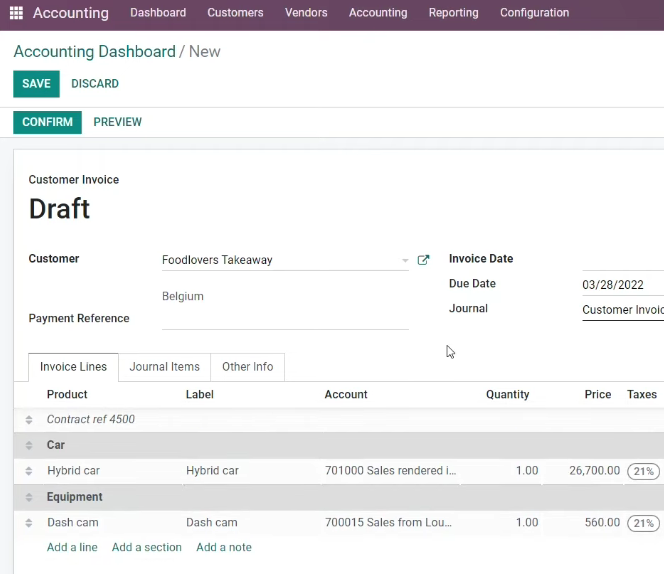Sort by the Account column header
Screen dimensions: 664x574
[x=346, y=394]
